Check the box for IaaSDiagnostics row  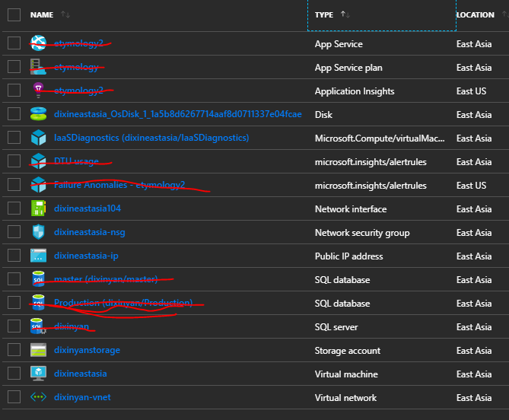14,137
